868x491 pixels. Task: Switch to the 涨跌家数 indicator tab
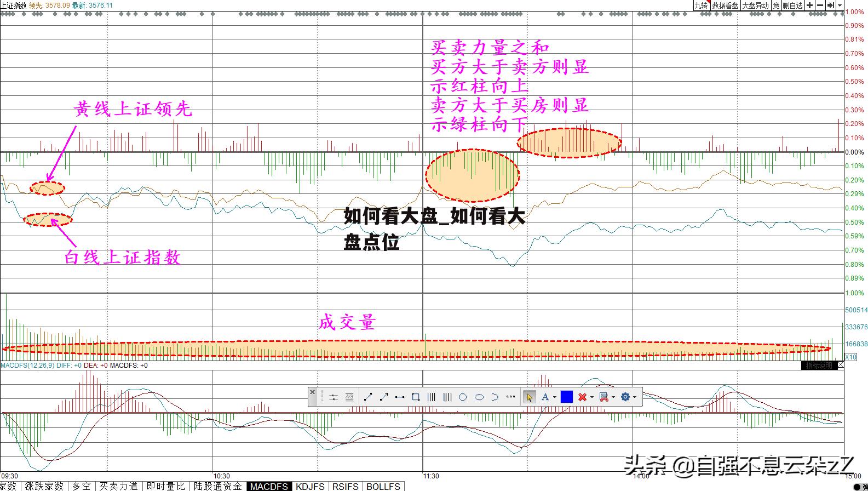44,486
